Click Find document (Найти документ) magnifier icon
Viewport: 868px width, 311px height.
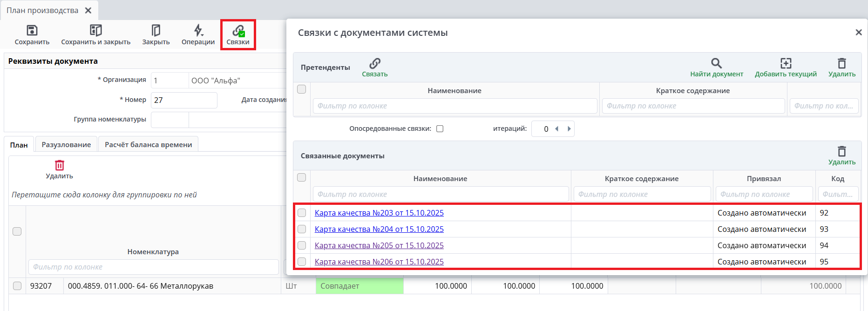716,63
